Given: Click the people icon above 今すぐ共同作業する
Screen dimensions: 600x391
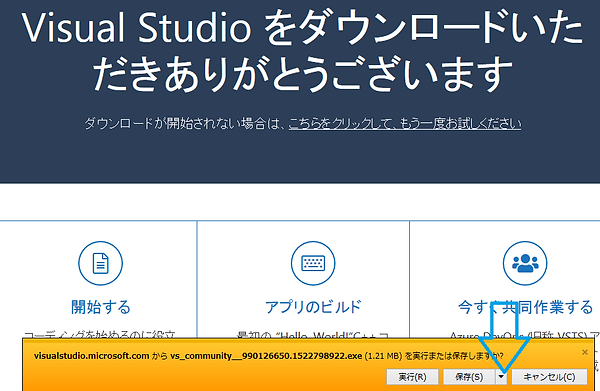Looking at the screenshot, I should click(525, 263).
